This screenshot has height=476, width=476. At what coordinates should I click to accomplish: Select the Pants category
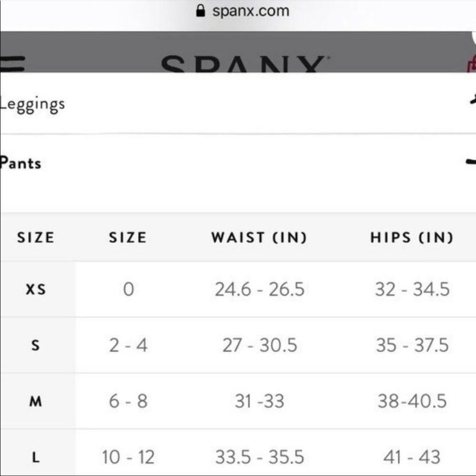click(21, 163)
